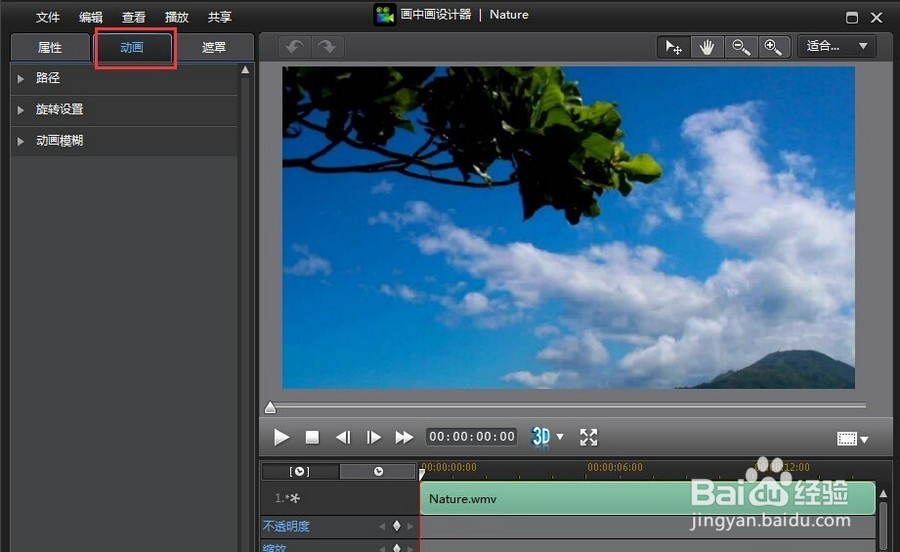Viewport: 900px width, 552px height.
Task: Open the 编辑 menu
Action: [90, 17]
